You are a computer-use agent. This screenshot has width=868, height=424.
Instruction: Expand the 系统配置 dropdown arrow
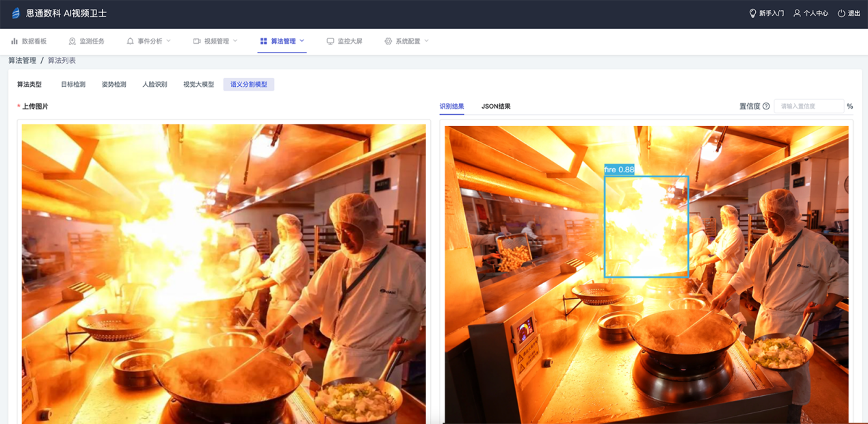pos(427,41)
